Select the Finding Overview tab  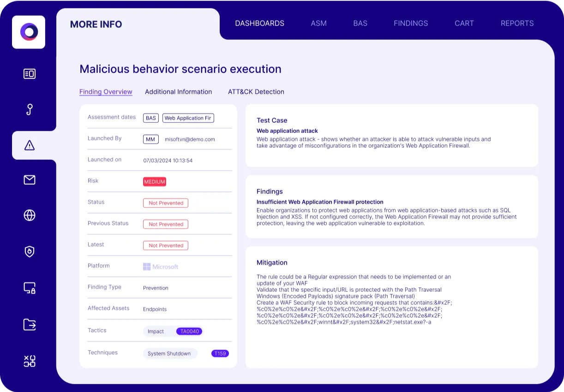(x=106, y=92)
